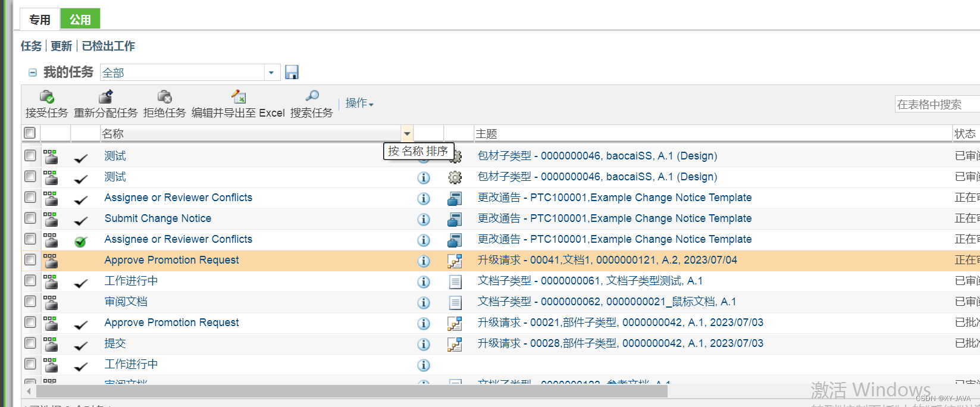The image size is (980, 407).
Task: Open info icon for 提交 row
Action: [424, 344]
